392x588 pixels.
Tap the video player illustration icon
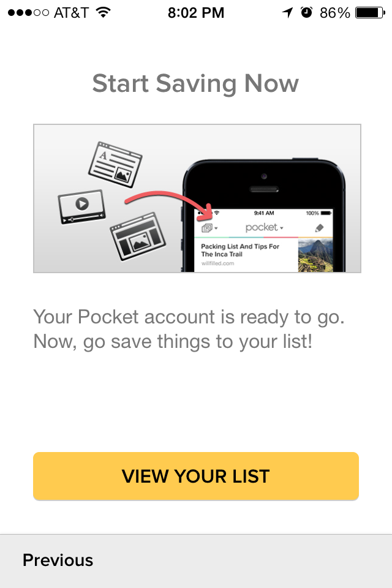[82, 206]
